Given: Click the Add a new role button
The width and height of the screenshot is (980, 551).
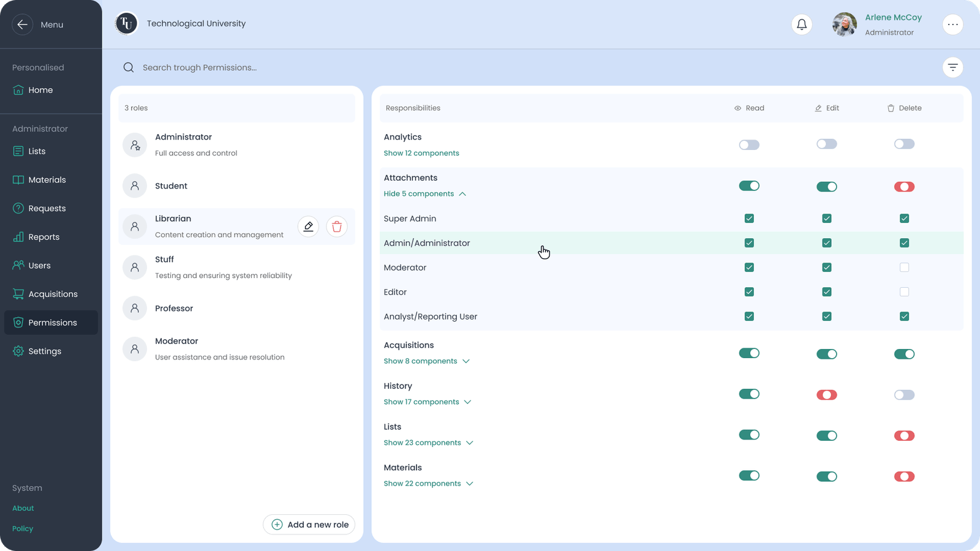Looking at the screenshot, I should 309,525.
